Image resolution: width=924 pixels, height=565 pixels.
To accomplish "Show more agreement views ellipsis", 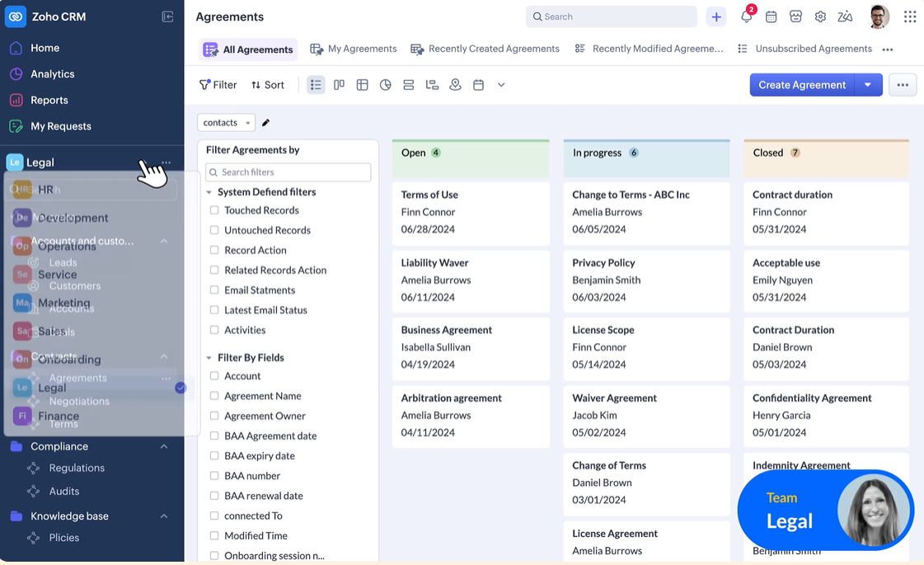I will (x=888, y=49).
